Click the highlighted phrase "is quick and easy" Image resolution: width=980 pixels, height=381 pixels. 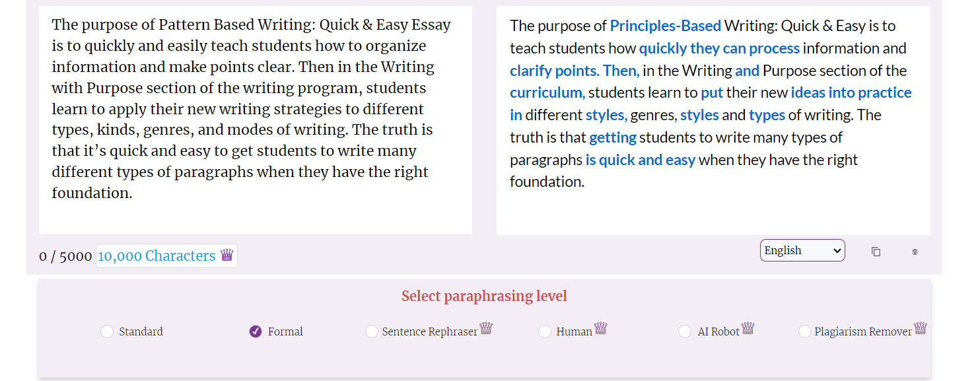click(x=641, y=160)
